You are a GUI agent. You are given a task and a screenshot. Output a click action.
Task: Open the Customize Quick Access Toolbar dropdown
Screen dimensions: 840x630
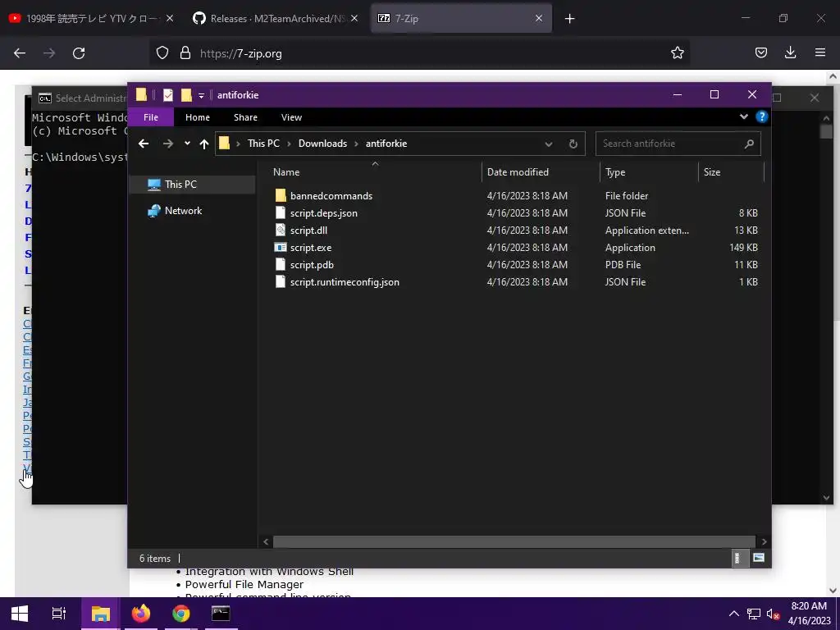[x=202, y=95]
